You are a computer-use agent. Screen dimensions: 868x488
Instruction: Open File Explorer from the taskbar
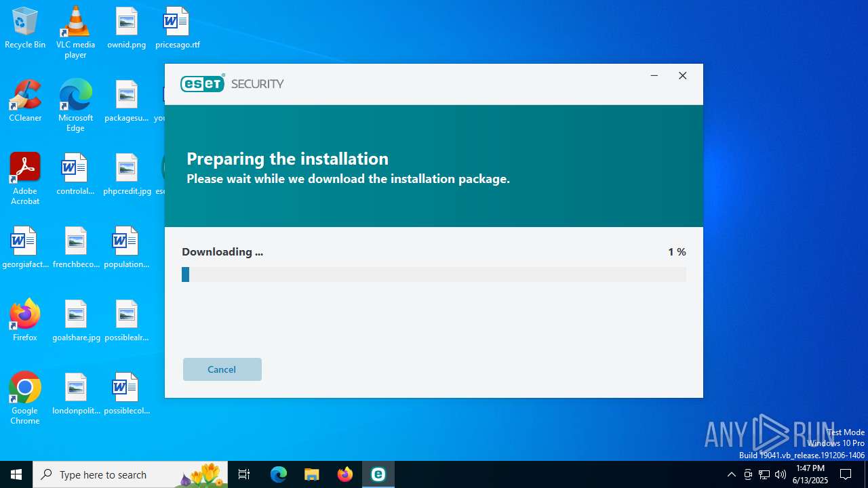pyautogui.click(x=312, y=474)
